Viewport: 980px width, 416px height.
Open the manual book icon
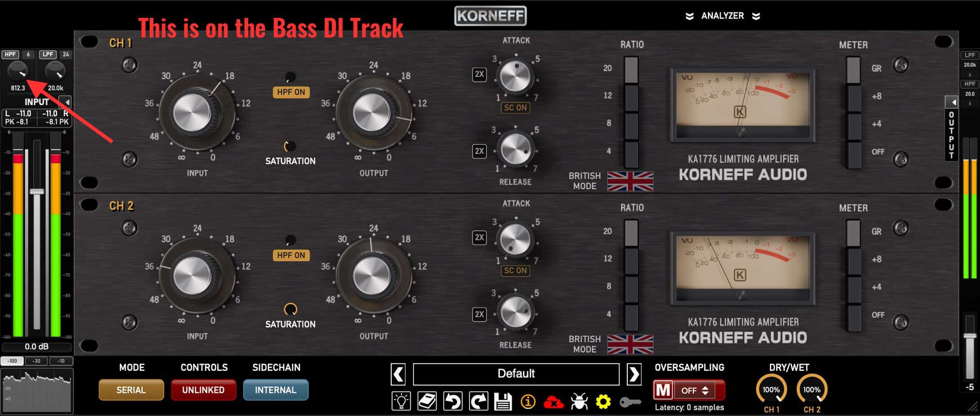pyautogui.click(x=427, y=400)
